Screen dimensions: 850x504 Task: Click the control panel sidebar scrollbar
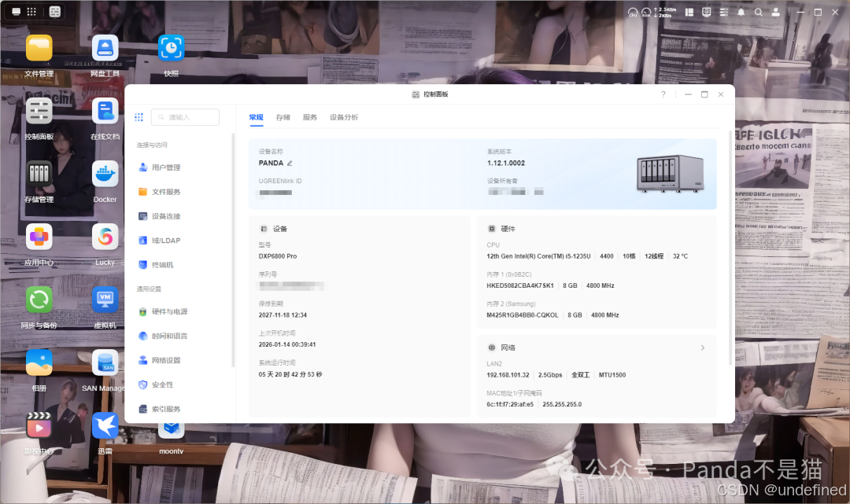point(233,249)
